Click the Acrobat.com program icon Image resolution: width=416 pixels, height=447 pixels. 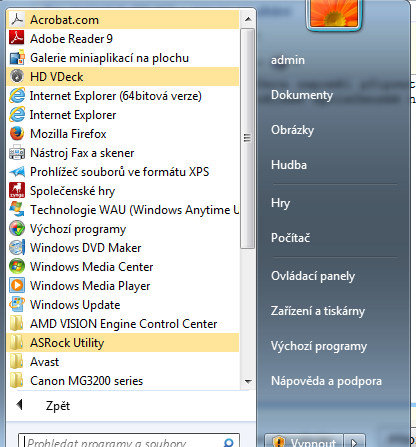tap(17, 20)
